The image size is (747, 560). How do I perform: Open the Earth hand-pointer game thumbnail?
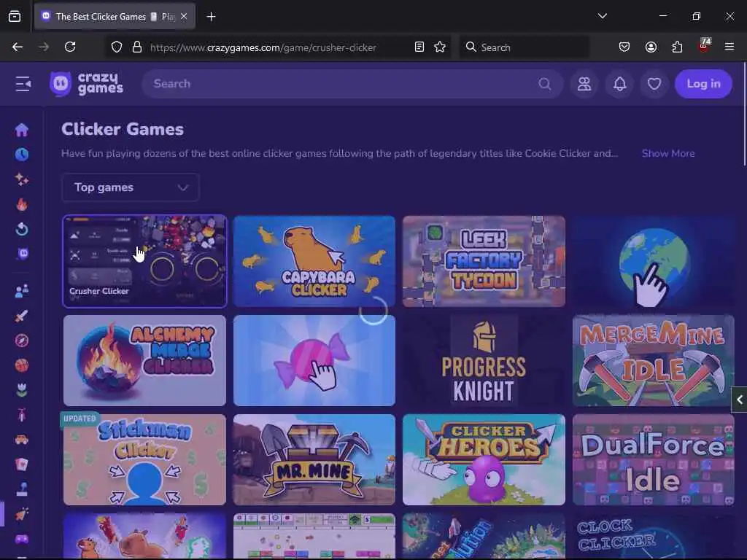click(x=653, y=261)
